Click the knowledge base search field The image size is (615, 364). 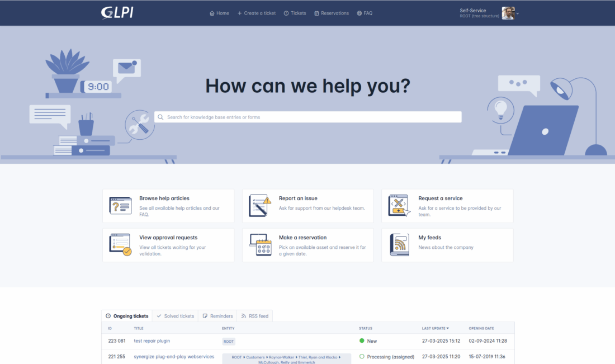click(x=308, y=117)
